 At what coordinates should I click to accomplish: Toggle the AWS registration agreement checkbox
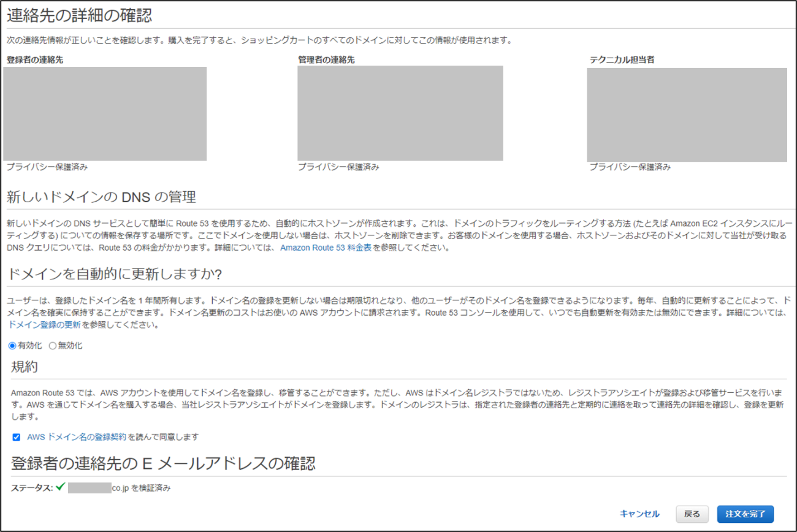[x=17, y=437]
